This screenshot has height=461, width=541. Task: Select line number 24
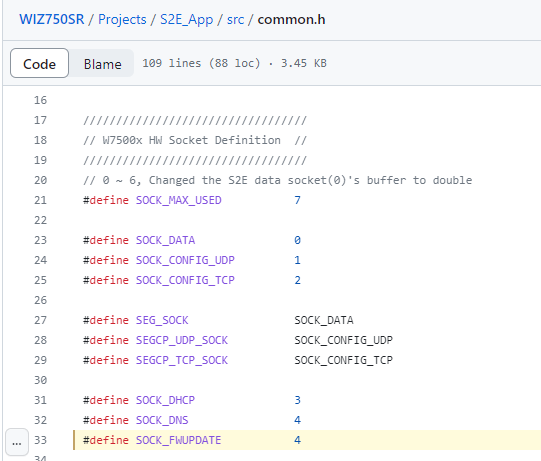pos(40,261)
